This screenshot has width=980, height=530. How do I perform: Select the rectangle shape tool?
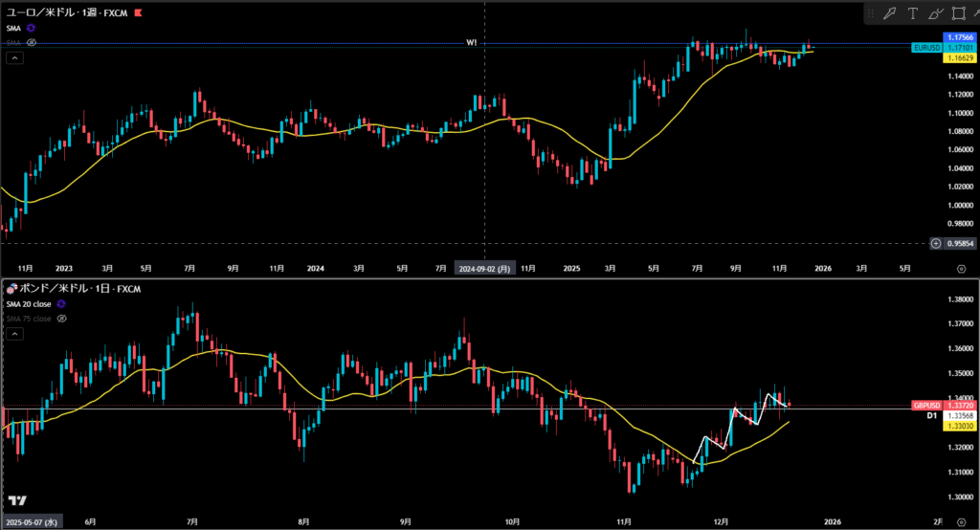point(958,13)
